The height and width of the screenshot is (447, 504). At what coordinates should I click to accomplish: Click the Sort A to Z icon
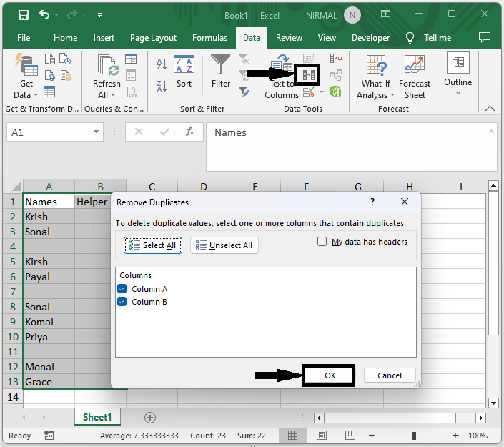162,64
